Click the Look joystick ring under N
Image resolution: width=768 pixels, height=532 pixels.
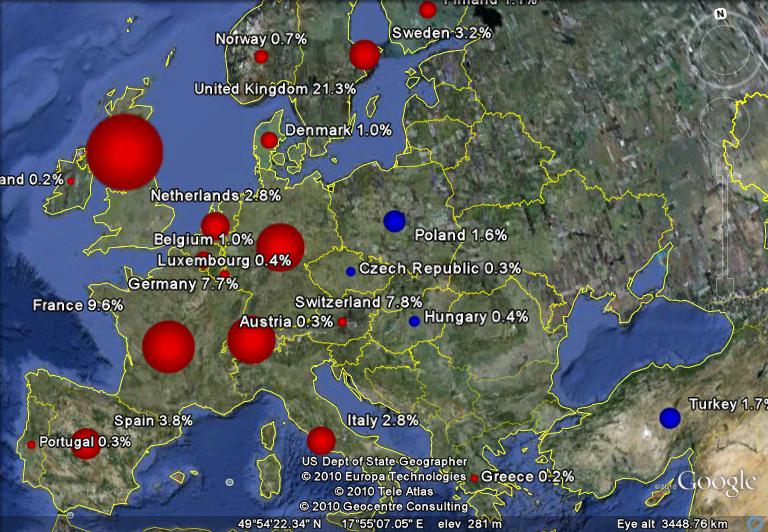click(725, 51)
